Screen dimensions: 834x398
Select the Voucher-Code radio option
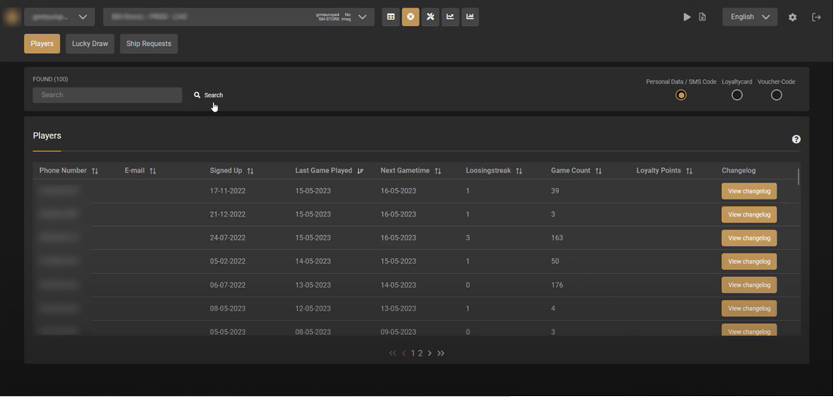(x=777, y=95)
